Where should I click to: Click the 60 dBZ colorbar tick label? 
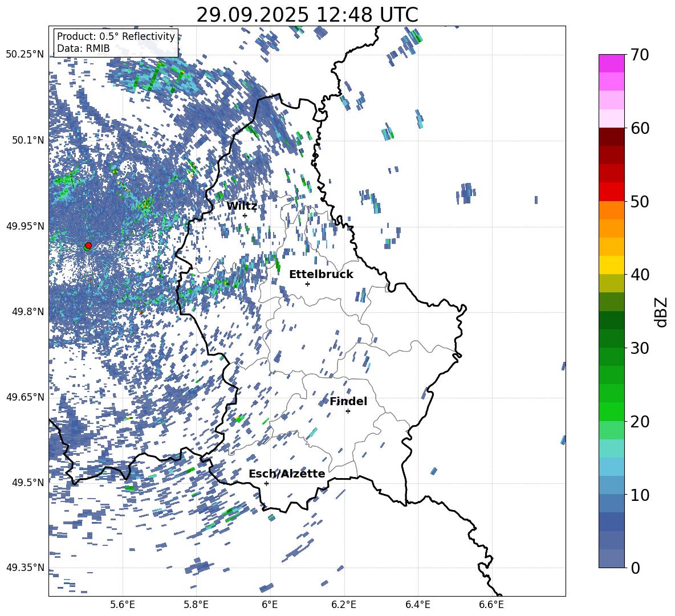click(640, 128)
